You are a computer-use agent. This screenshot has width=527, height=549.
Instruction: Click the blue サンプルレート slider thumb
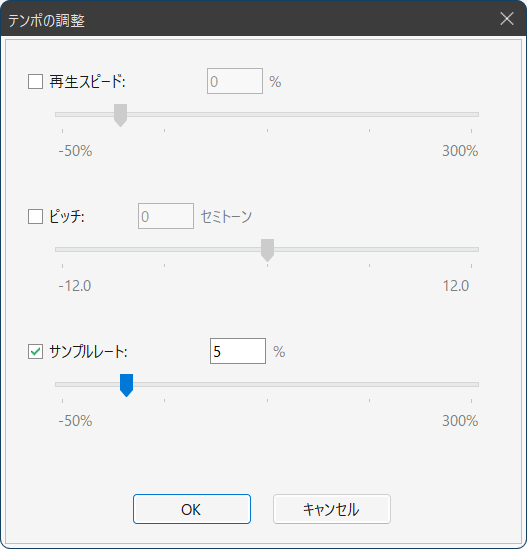coord(126,385)
